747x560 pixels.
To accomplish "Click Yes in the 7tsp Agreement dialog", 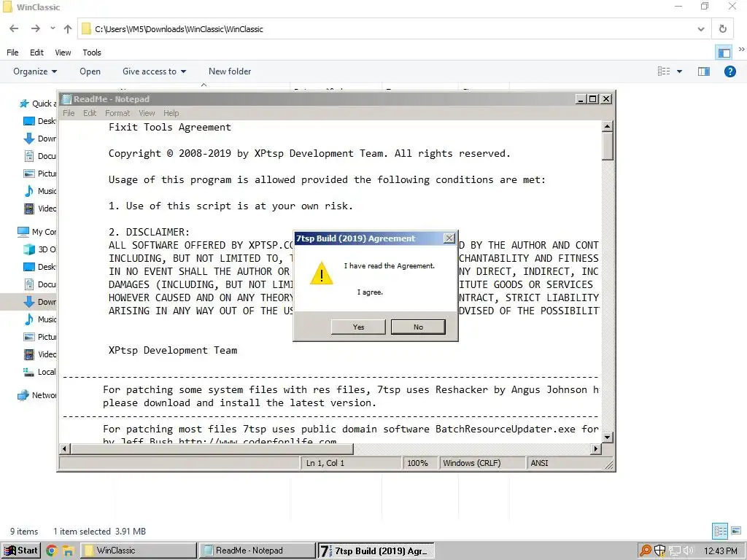I will point(358,327).
